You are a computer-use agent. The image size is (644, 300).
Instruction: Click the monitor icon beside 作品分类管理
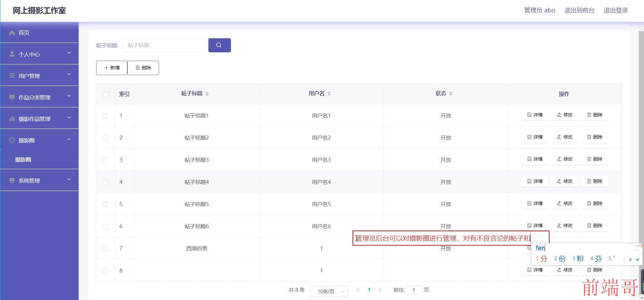[12, 97]
